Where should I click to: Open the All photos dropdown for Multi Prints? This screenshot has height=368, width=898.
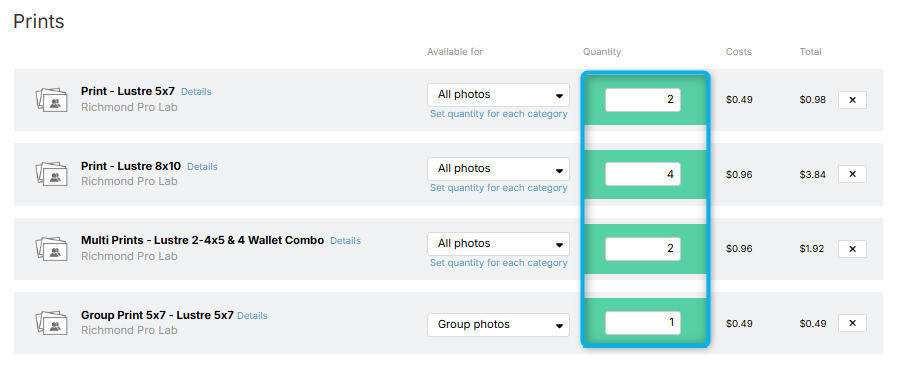click(498, 244)
